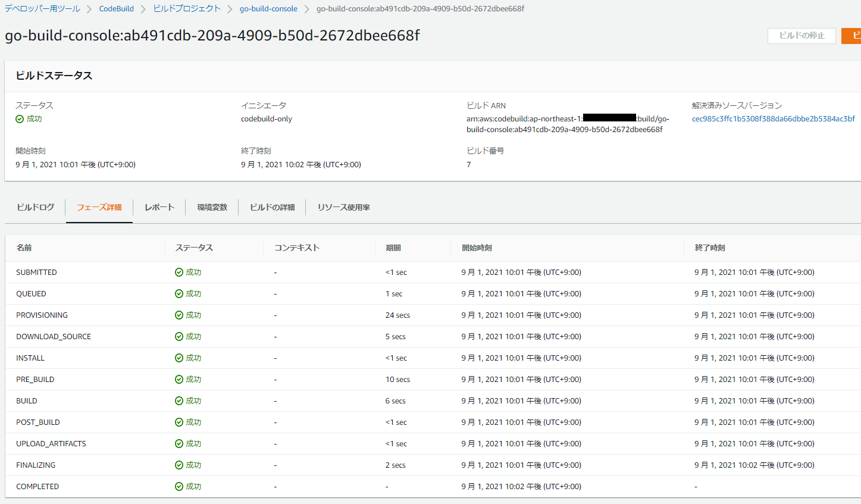This screenshot has width=861, height=504.
Task: Click the DOWNLOAD_SOURCE row success icon
Action: [179, 337]
